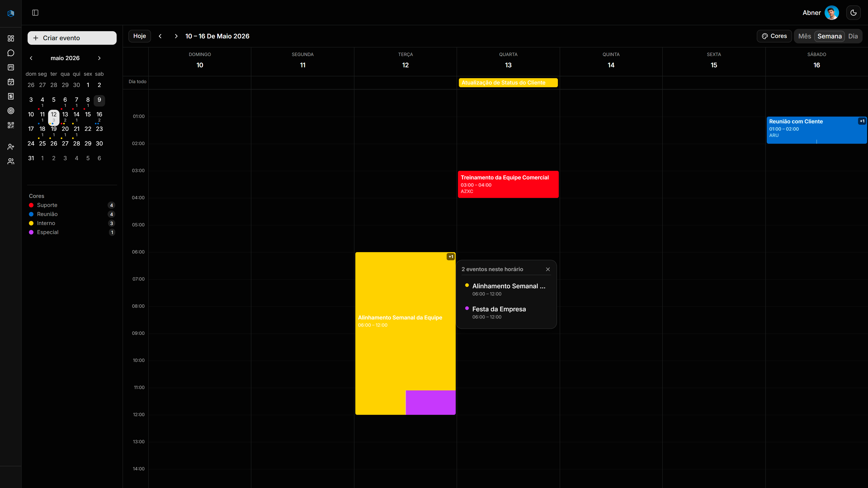Select day 9 in mini calendar
The image size is (868, 488).
click(99, 100)
